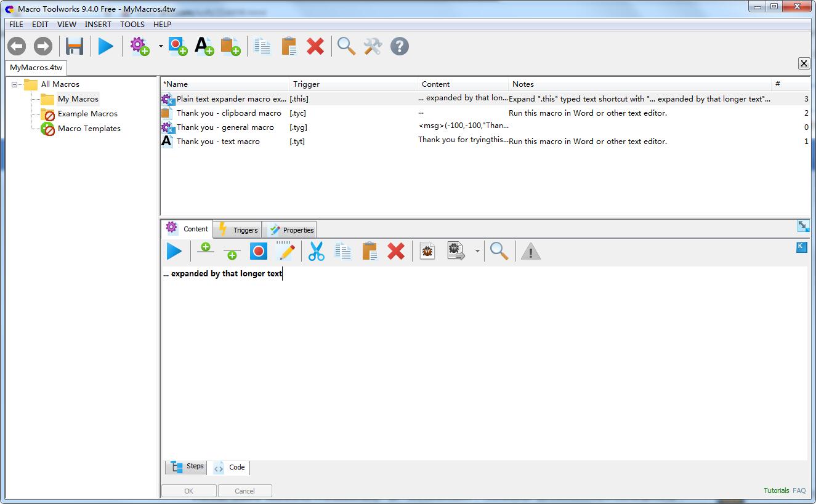Select Thank you - general macro row
This screenshot has width=816, height=504.
click(485, 127)
